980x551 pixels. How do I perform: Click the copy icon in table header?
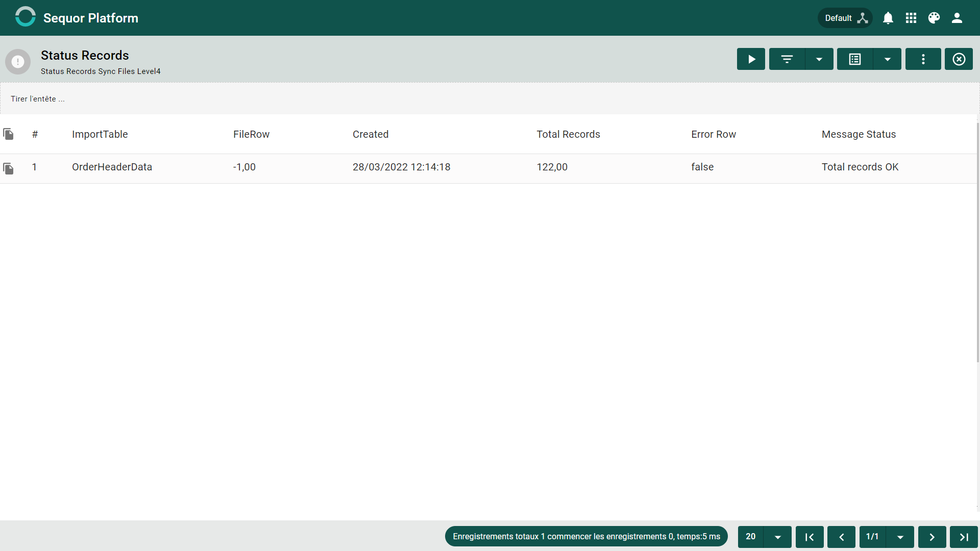click(x=8, y=134)
